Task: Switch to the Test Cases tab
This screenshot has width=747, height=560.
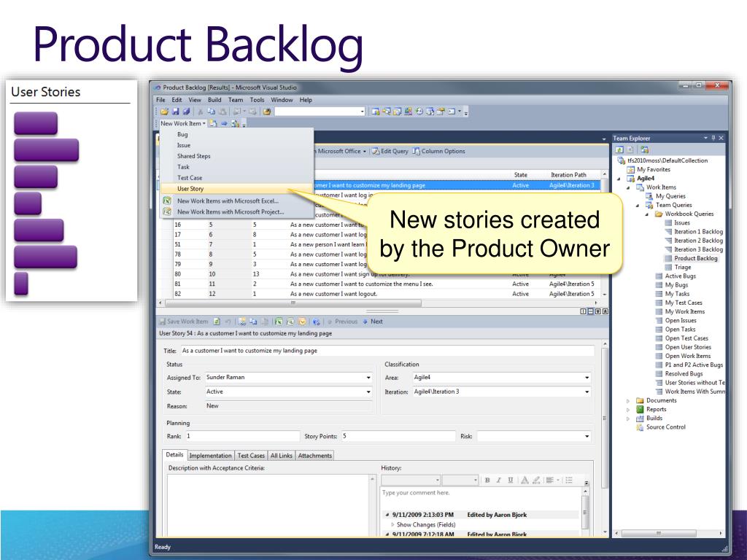Action: 251,456
